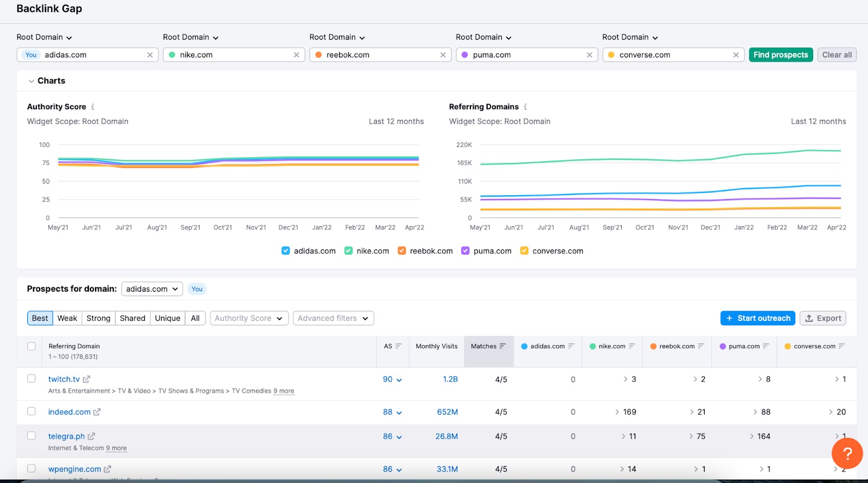The width and height of the screenshot is (868, 483).
Task: Sort the Matches column icon
Action: pos(503,346)
